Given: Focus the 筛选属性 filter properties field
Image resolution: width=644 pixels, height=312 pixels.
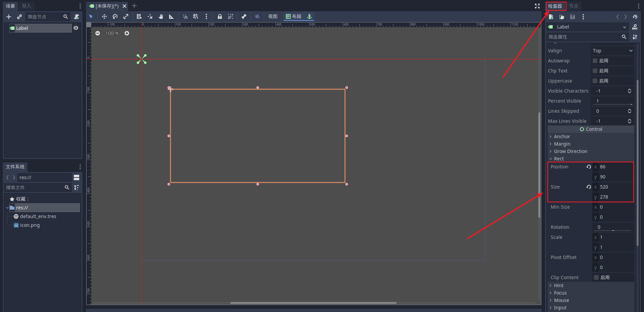Looking at the screenshot, I should point(587,37).
